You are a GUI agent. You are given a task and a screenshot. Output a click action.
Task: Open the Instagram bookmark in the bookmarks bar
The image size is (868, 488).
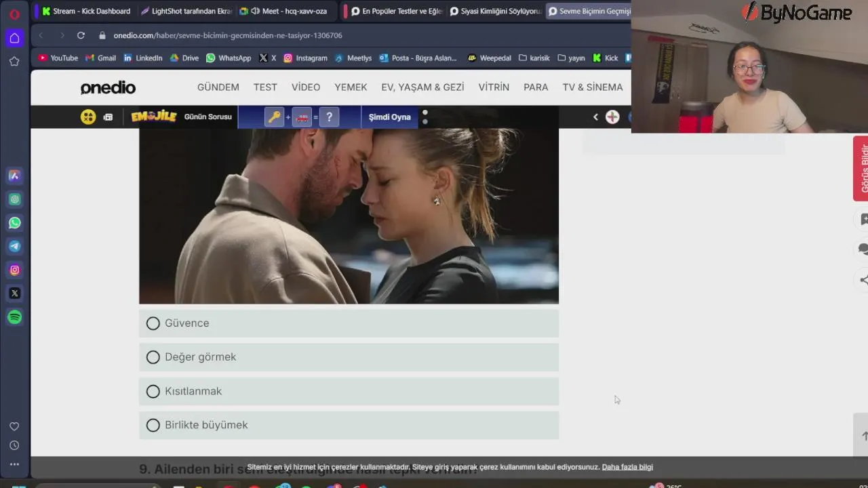tap(305, 58)
